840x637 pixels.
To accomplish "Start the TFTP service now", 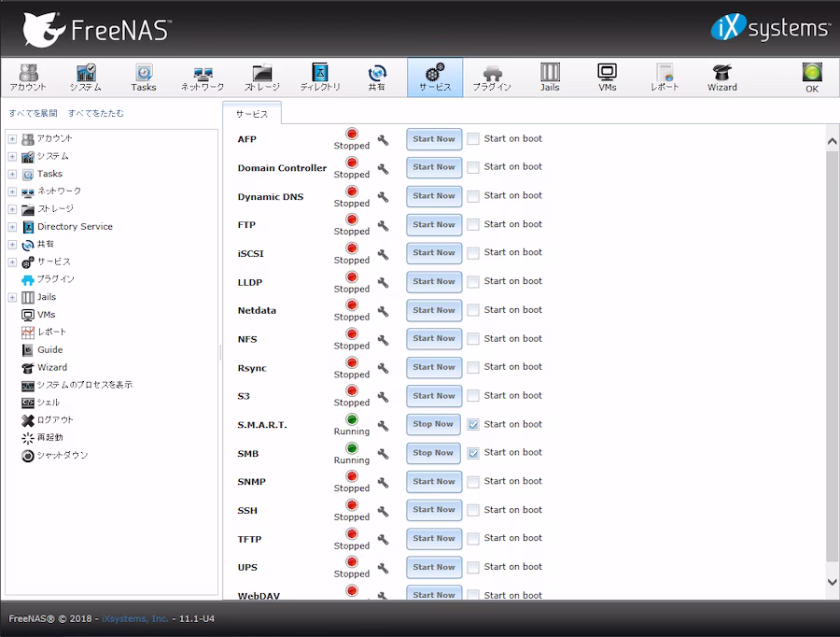I will coord(434,538).
